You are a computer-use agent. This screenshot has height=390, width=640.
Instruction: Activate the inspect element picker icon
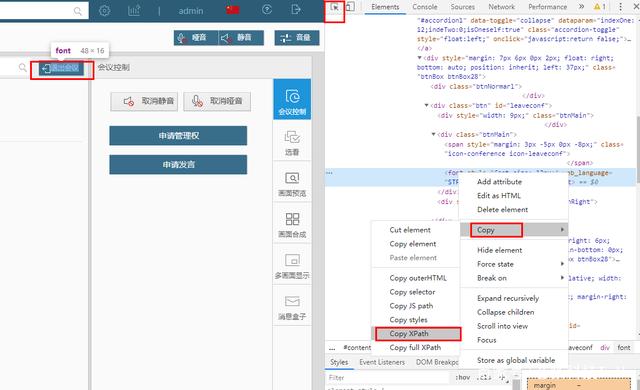[x=335, y=7]
